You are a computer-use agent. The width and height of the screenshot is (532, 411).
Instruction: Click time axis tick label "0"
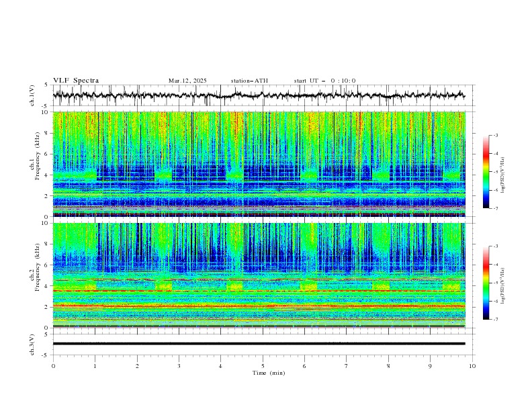[x=53, y=366]
